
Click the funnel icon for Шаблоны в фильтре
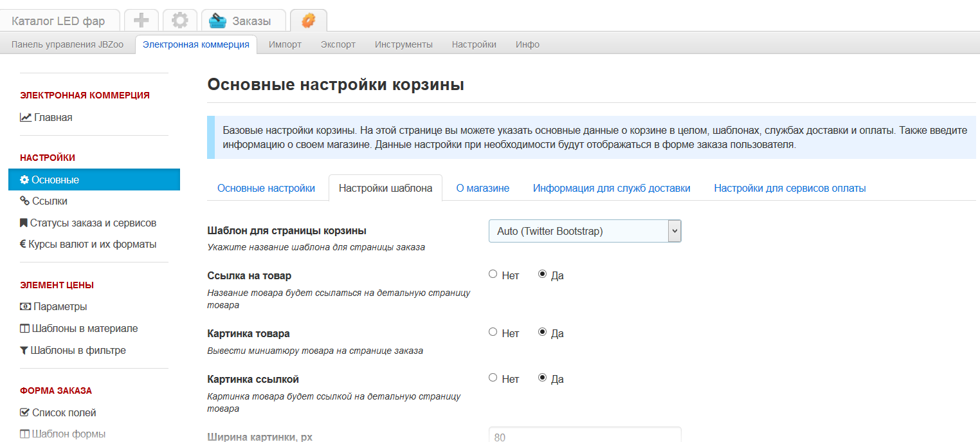point(24,351)
